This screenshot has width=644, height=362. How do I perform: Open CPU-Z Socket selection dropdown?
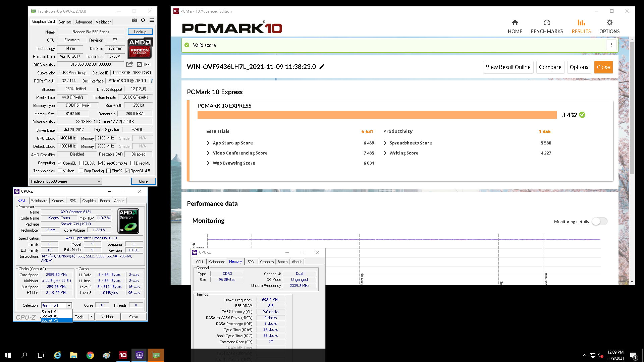tap(69, 306)
